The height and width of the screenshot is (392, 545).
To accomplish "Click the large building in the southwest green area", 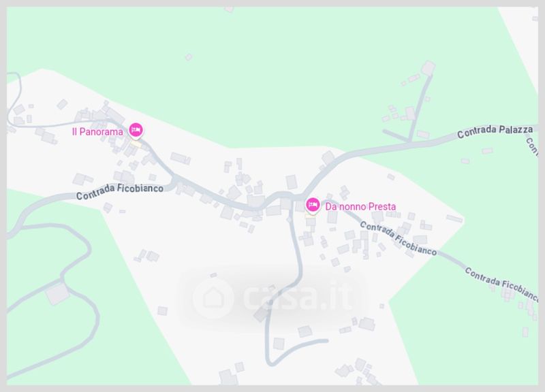I will pos(58,294).
